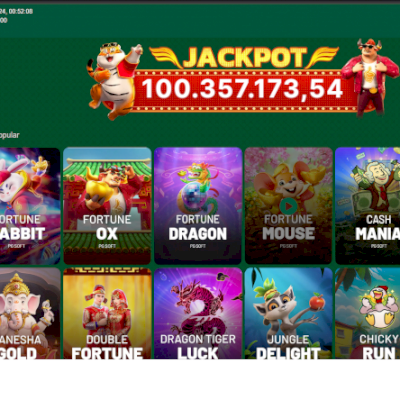The width and height of the screenshot is (400, 400).
Task: Launch the Fortune Dragon game
Action: 198,206
